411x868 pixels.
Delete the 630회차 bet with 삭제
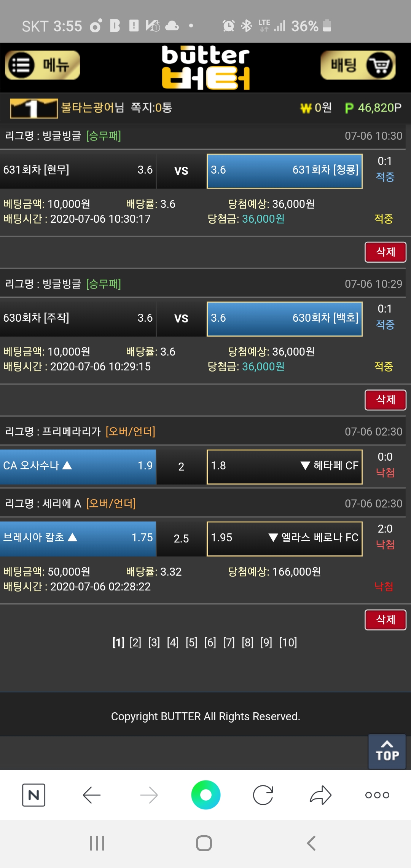point(385,400)
